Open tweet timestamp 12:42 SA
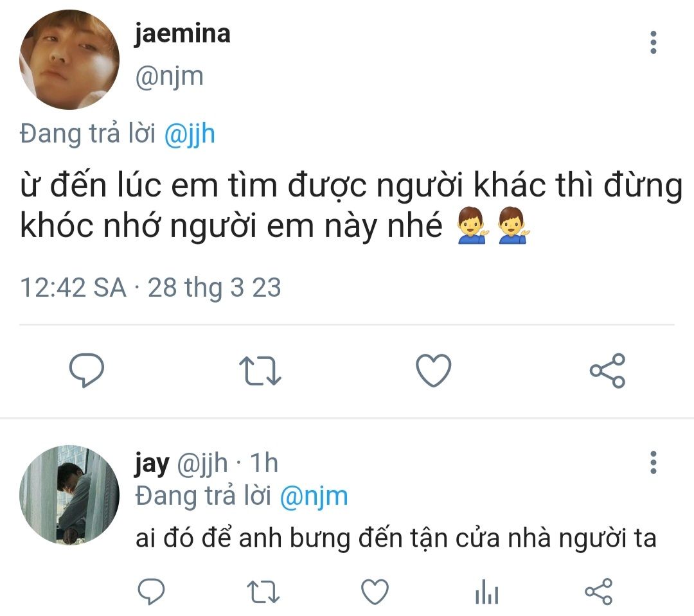This screenshot has height=616, width=694. click(73, 288)
